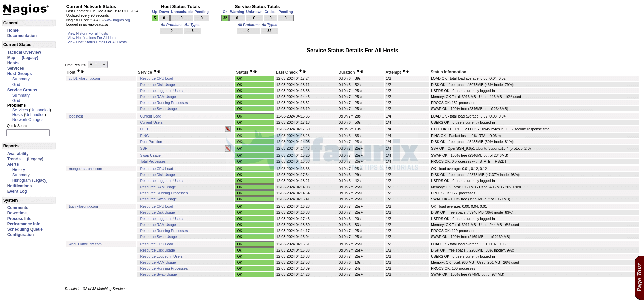Focus the Quick Search field
Viewport: 644px width, 300px height.
(x=28, y=133)
